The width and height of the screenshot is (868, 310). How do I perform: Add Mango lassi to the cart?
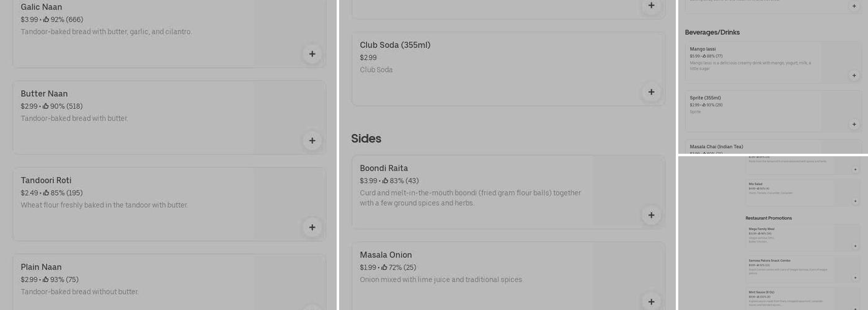pos(854,76)
